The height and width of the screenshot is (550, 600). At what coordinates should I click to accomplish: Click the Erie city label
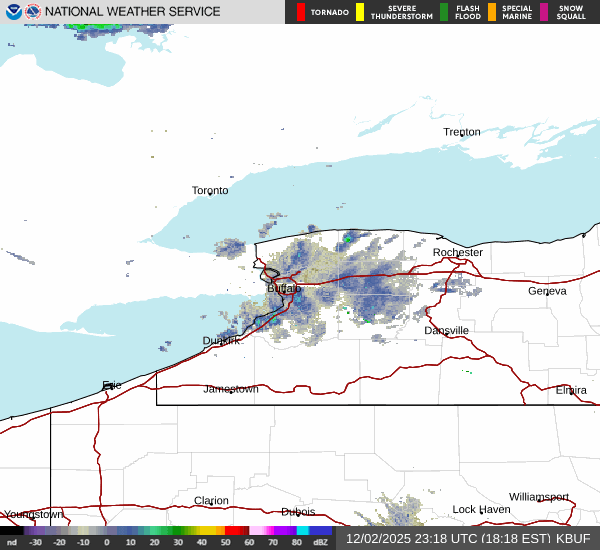110,385
